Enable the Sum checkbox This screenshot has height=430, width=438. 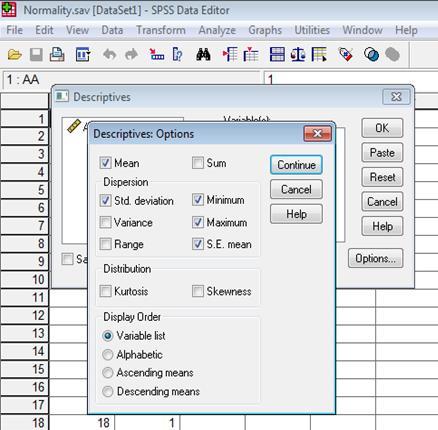coord(198,163)
